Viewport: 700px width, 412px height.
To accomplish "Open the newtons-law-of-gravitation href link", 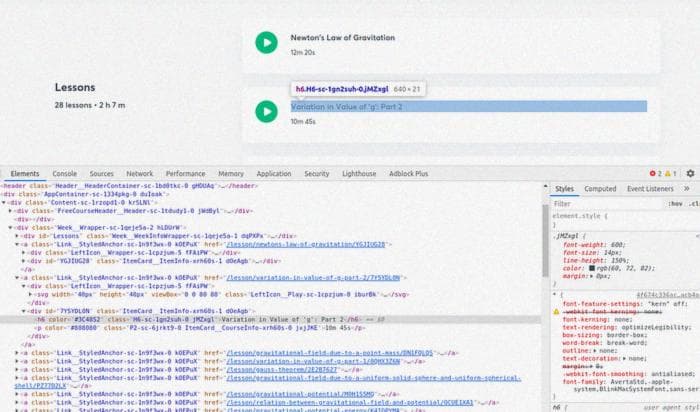I will pyautogui.click(x=306, y=245).
